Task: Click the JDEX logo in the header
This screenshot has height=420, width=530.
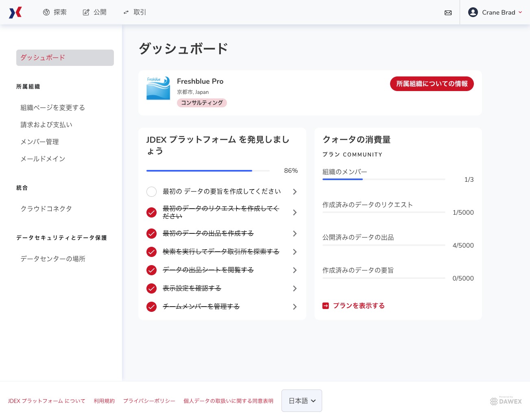Action: pyautogui.click(x=15, y=13)
